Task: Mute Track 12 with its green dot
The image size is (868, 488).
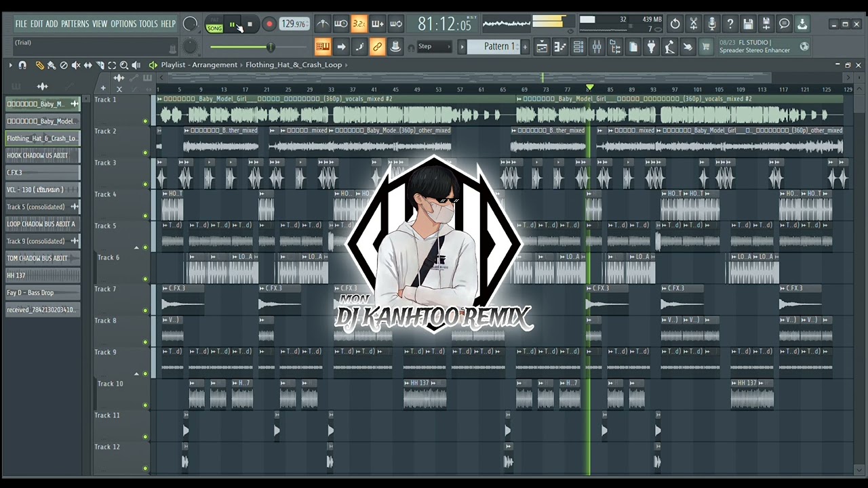Action: 145,468
